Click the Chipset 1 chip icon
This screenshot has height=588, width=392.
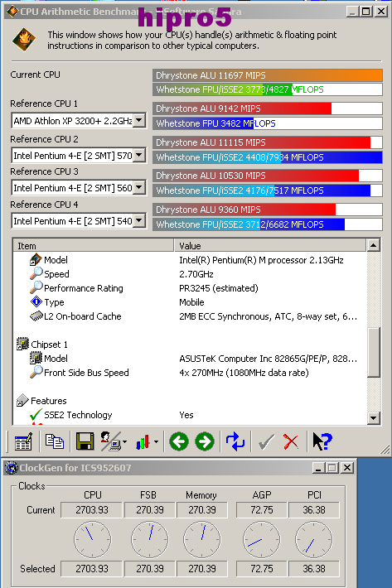(22, 344)
